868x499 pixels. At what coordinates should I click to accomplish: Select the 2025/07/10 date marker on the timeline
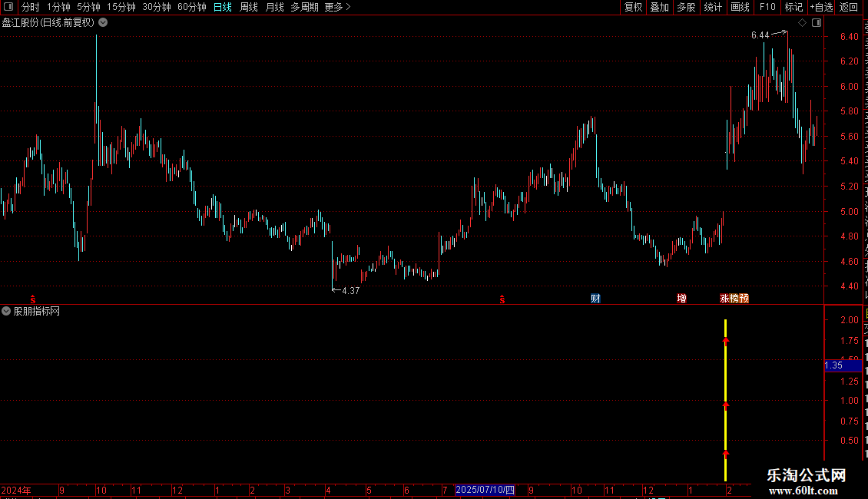485,490
